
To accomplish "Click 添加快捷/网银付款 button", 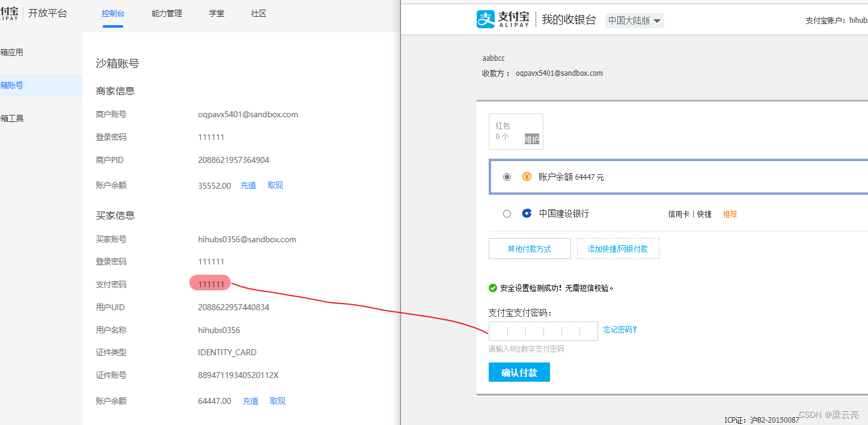I will click(618, 248).
